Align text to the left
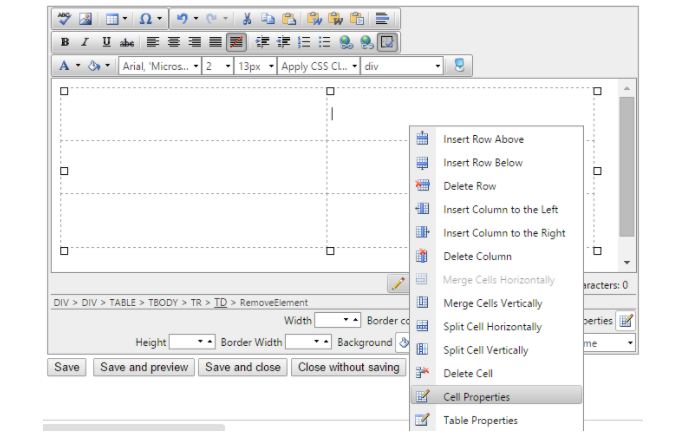This screenshot has height=440, width=683. tap(152, 42)
